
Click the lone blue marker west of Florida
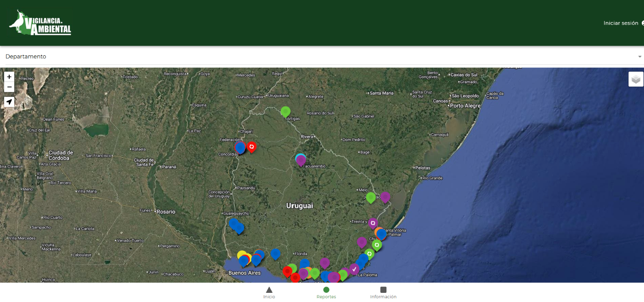275,254
